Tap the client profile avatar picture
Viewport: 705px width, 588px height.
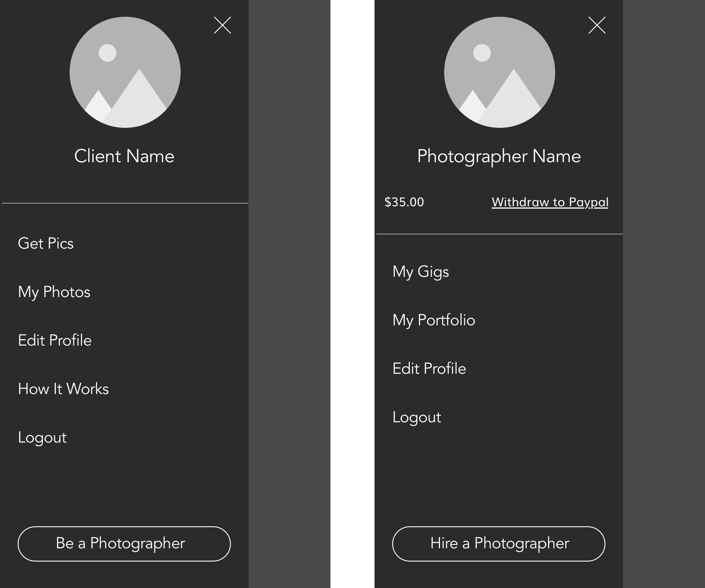(125, 72)
